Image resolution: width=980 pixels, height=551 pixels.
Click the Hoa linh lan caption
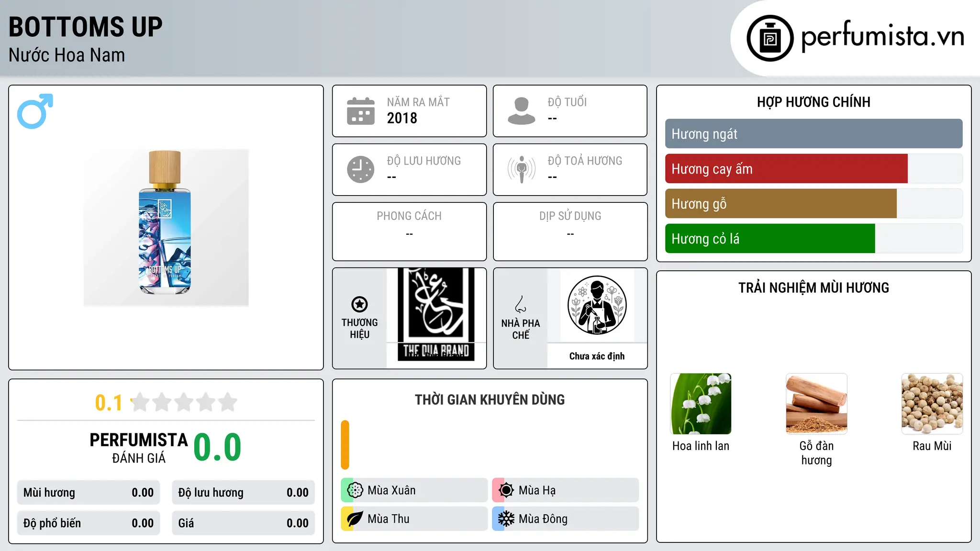coord(701,446)
